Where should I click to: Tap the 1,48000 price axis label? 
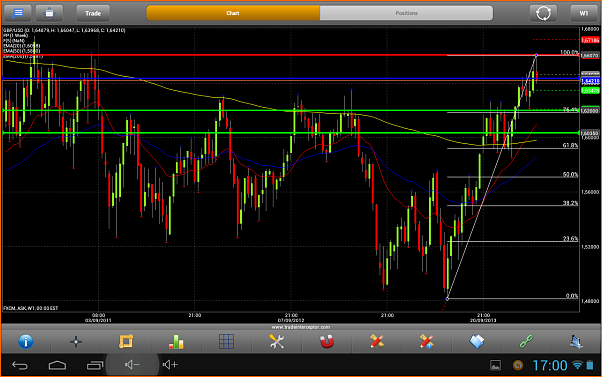click(590, 301)
